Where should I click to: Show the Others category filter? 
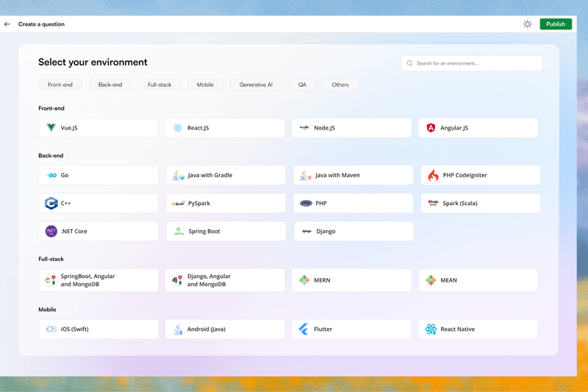coord(340,85)
